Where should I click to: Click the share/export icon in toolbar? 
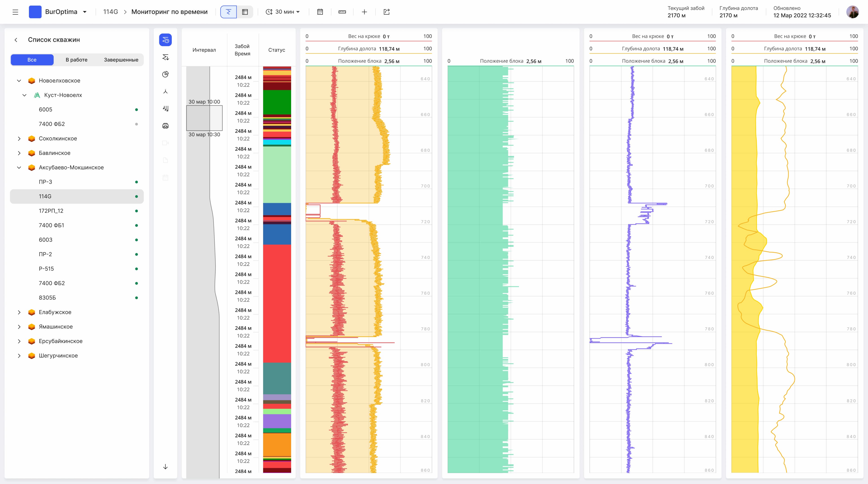point(386,12)
